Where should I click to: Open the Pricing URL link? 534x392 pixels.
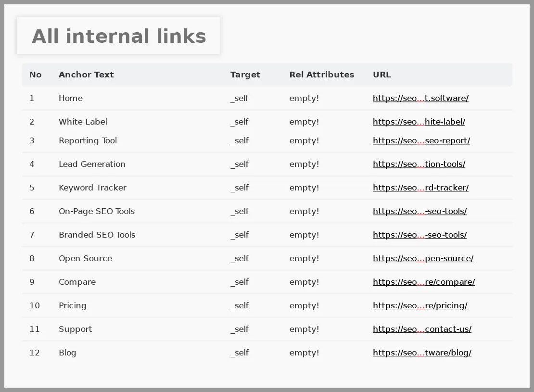420,305
